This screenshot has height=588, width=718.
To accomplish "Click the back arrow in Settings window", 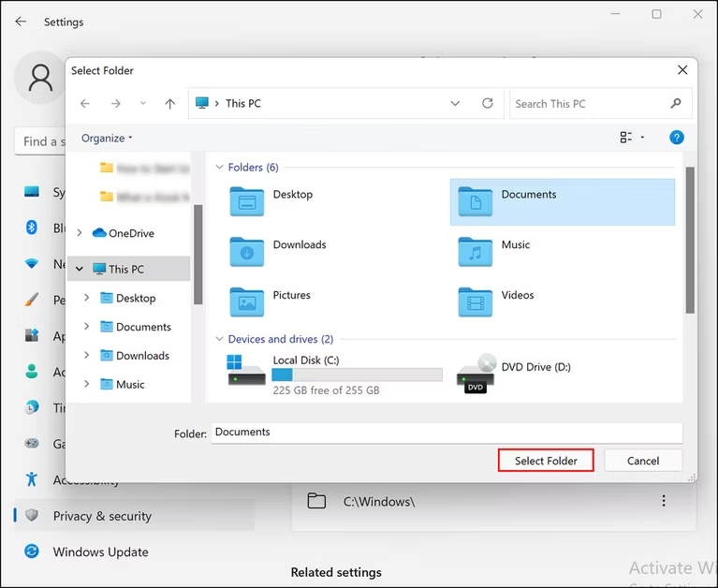I will pos(21,21).
